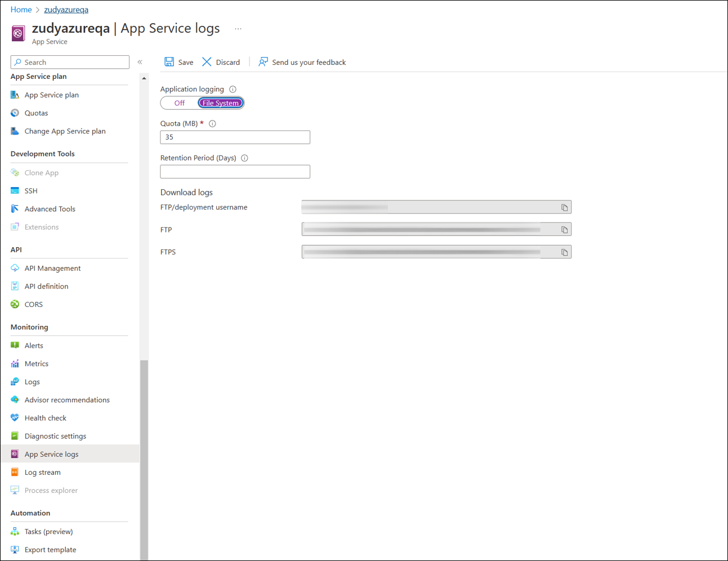
Task: Click the CORS icon
Action: (15, 304)
